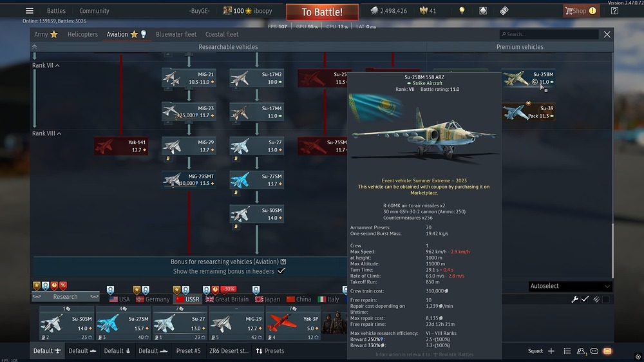Click the research tree vertical scrollbar
The height and width of the screenshot is (362, 644).
coord(612,251)
